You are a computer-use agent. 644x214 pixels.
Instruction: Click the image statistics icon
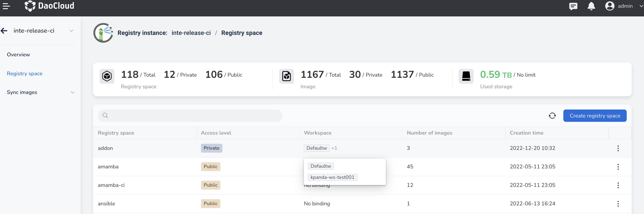(286, 76)
